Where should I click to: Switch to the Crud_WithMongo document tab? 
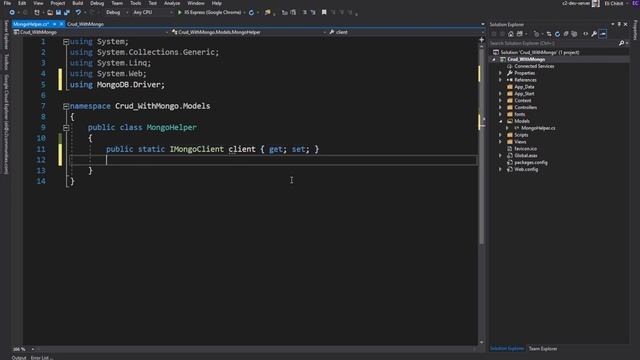[85, 24]
